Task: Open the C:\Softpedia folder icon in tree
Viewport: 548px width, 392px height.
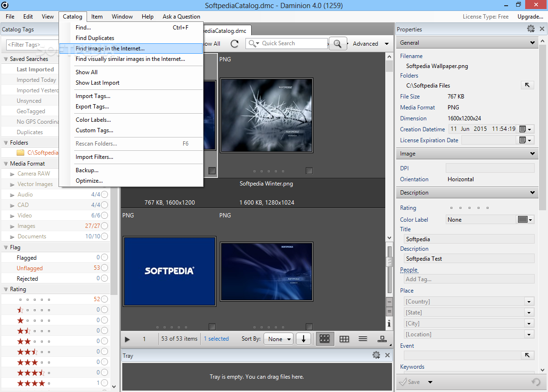Action: click(20, 153)
